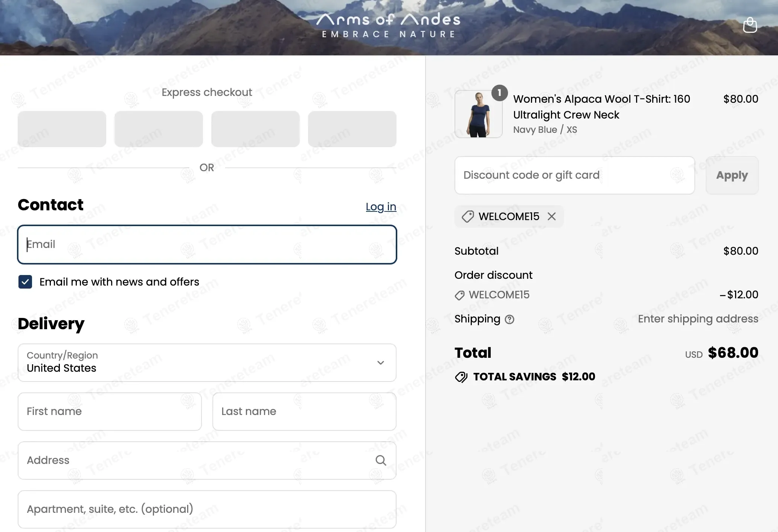Click the Log in link
This screenshot has width=778, height=532.
381,207
